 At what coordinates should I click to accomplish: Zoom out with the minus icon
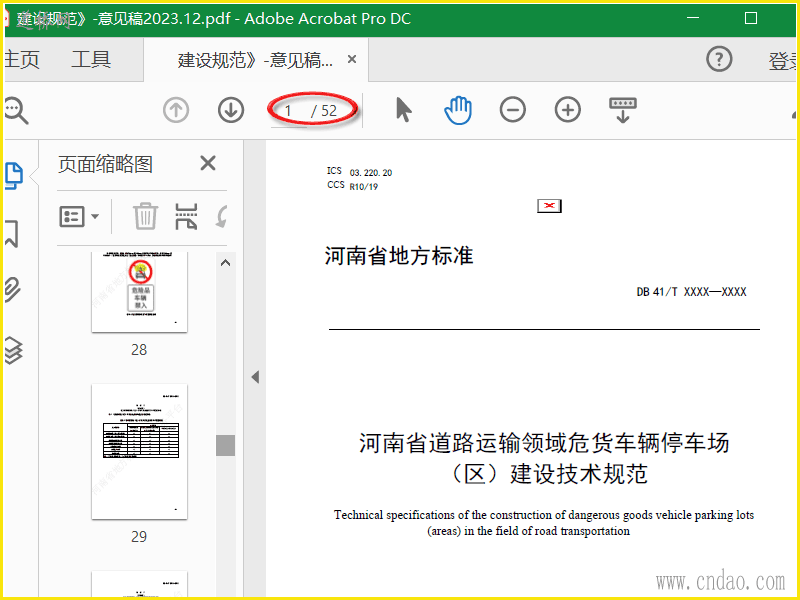(x=513, y=110)
